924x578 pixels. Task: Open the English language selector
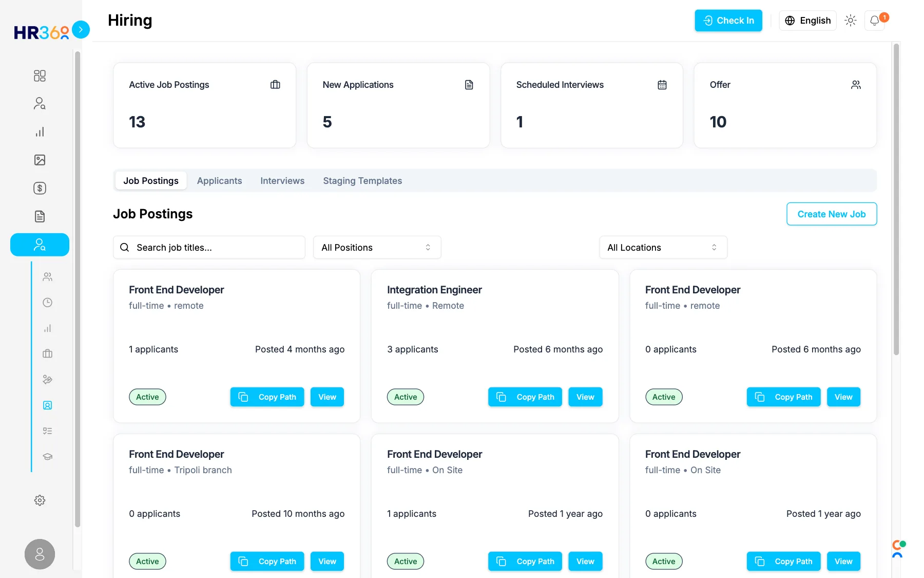click(x=807, y=21)
